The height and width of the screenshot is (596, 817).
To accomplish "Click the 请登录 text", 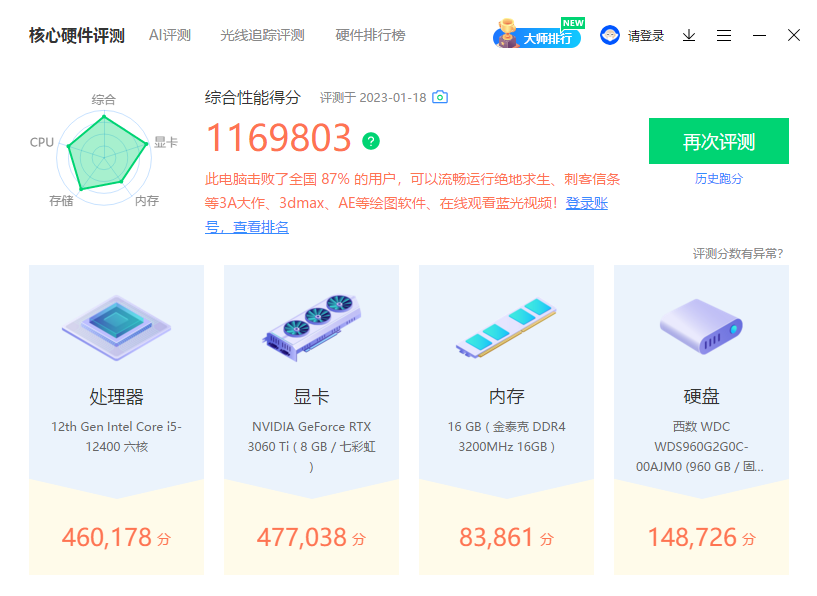I will pos(646,35).
